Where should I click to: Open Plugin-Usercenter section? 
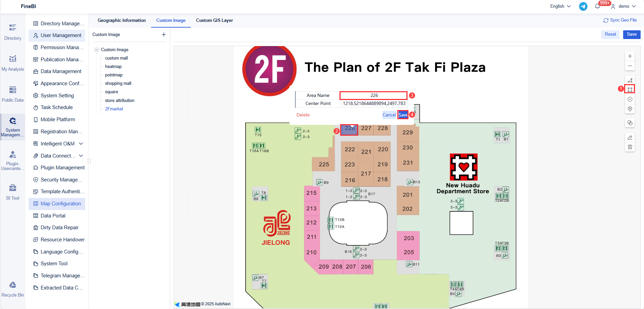13,161
